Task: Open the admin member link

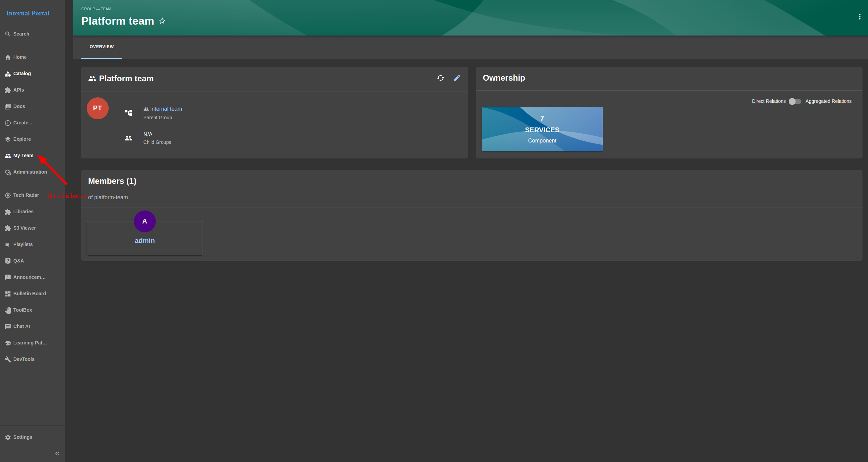Action: (144, 241)
